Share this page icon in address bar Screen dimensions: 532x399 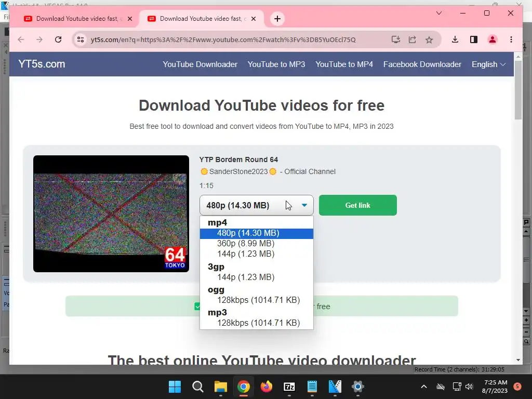tap(412, 39)
